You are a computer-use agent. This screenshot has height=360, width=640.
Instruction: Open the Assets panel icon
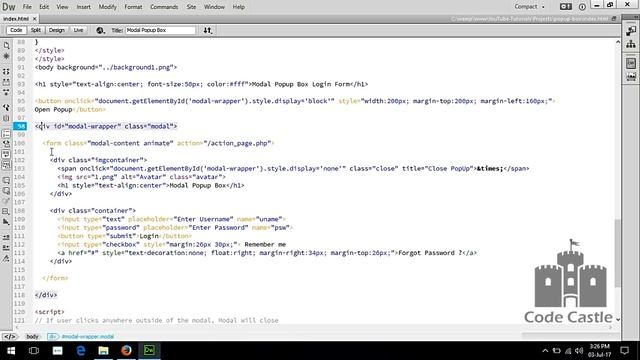point(631,77)
